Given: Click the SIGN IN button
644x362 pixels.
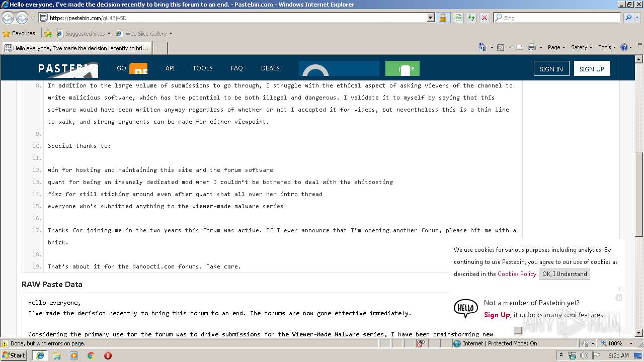Looking at the screenshot, I should click(551, 69).
